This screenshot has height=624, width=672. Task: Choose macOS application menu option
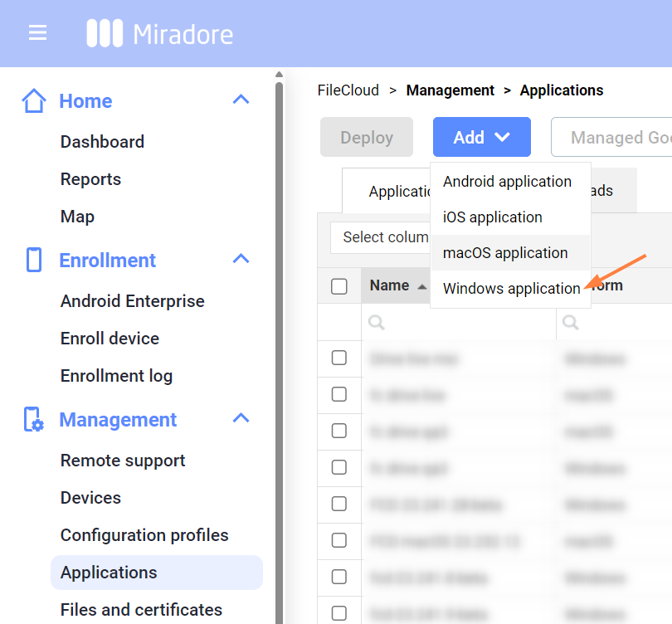[x=505, y=253]
